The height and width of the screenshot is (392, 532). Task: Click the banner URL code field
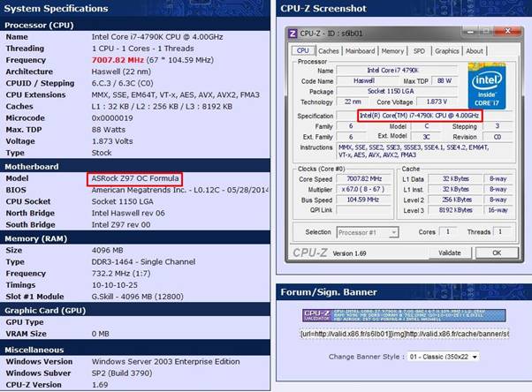(405, 334)
